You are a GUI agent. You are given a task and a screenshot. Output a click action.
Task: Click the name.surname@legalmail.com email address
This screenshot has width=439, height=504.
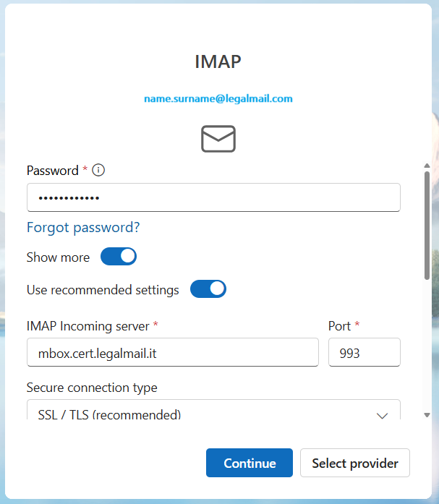click(218, 98)
